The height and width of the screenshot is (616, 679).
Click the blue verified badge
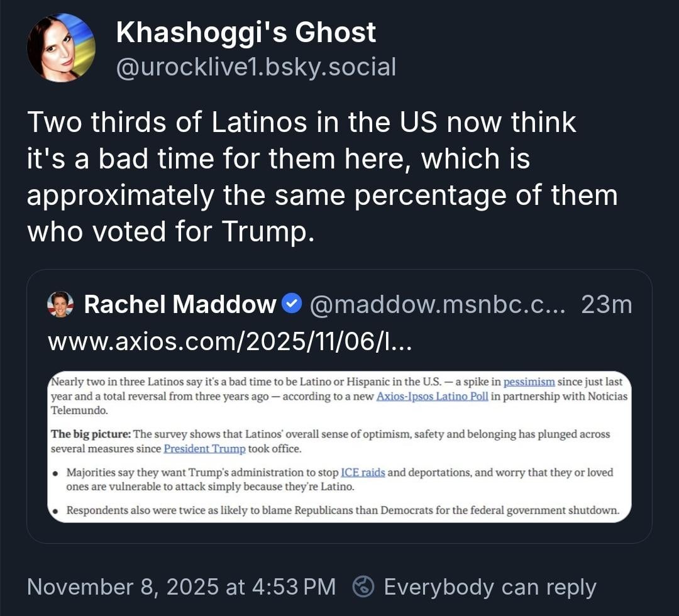[290, 305]
